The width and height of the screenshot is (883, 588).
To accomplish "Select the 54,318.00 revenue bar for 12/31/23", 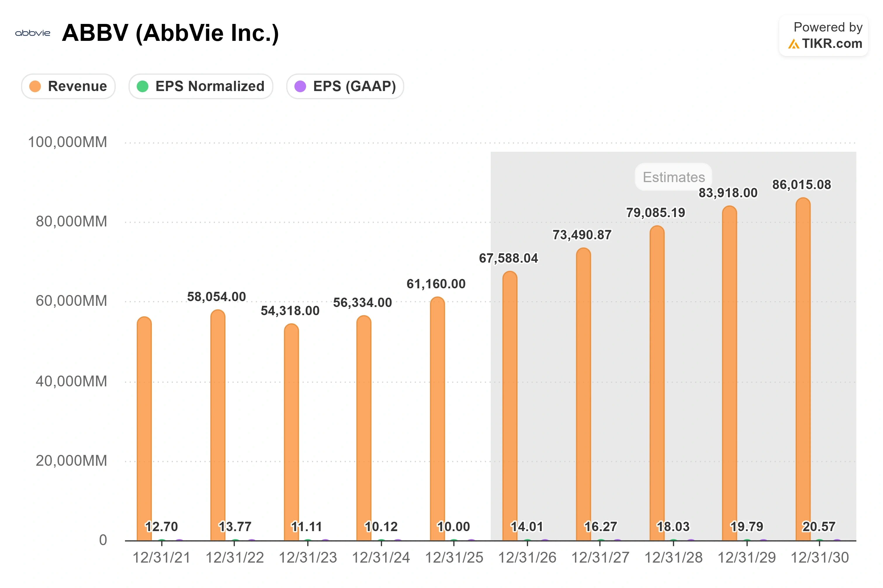I will pos(291,432).
